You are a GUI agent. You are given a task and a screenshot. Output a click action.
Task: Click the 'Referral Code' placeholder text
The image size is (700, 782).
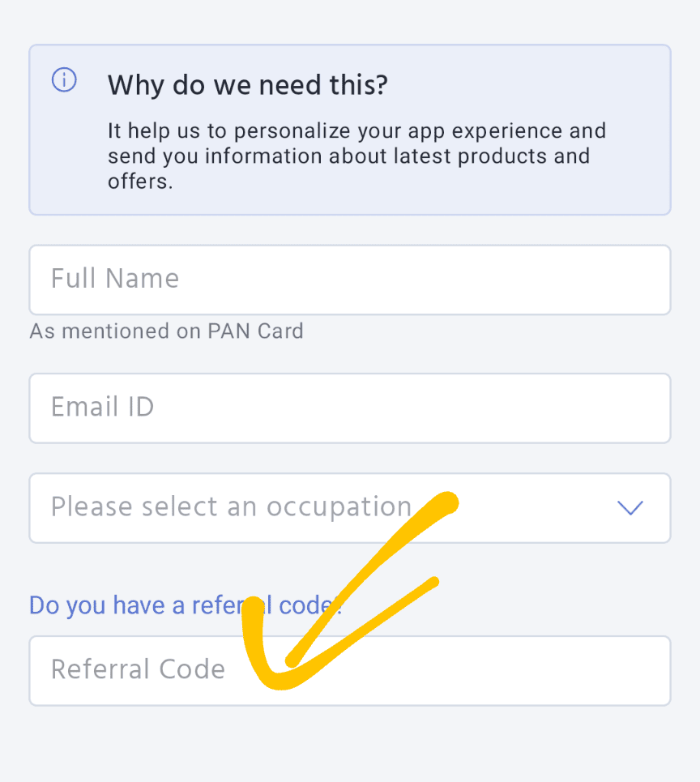click(x=138, y=669)
